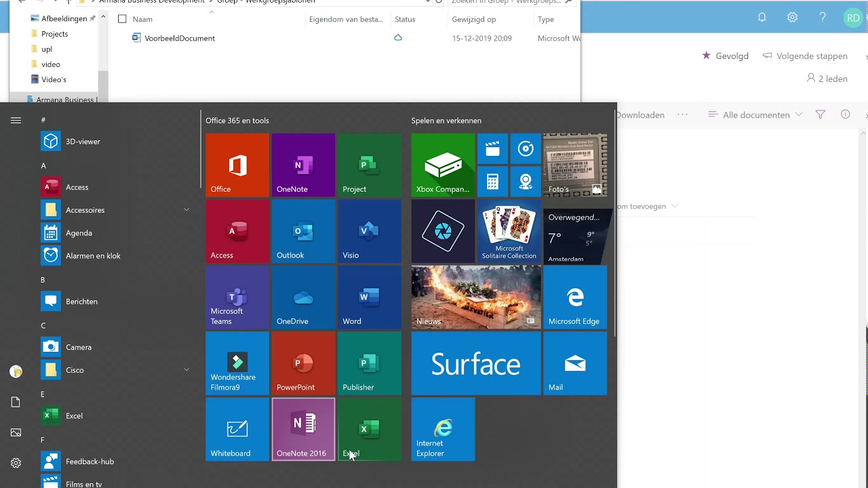Open the Excel tile in Start
This screenshot has height=488, width=868.
click(370, 429)
